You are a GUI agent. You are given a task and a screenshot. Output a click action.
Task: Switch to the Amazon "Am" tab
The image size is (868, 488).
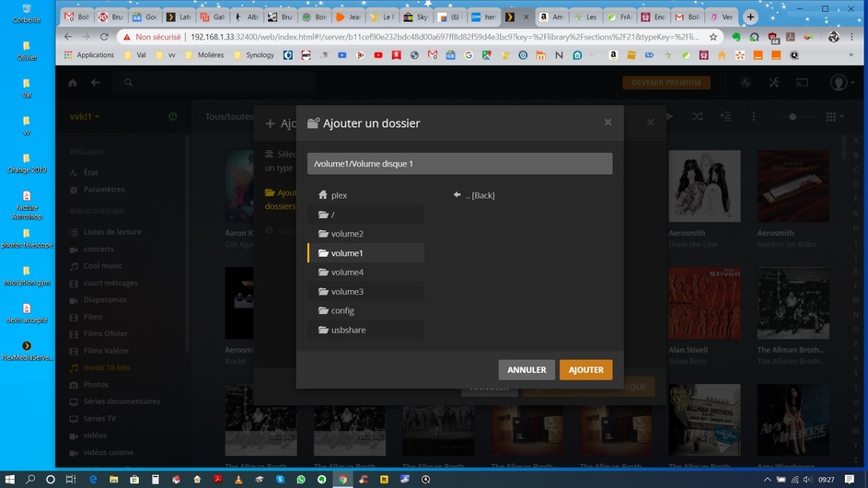pyautogui.click(x=552, y=17)
